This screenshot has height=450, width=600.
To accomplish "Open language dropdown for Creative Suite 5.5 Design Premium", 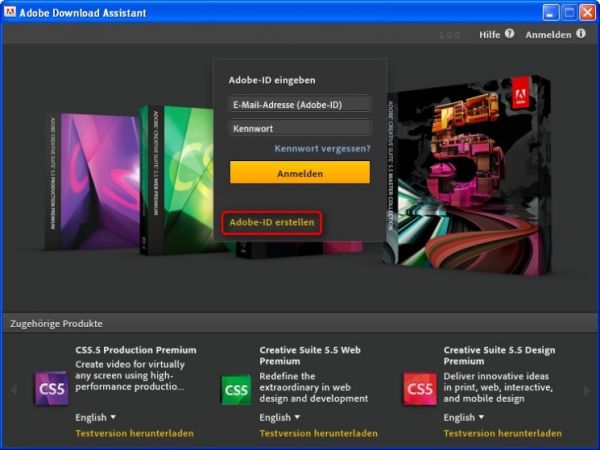I will (x=463, y=417).
